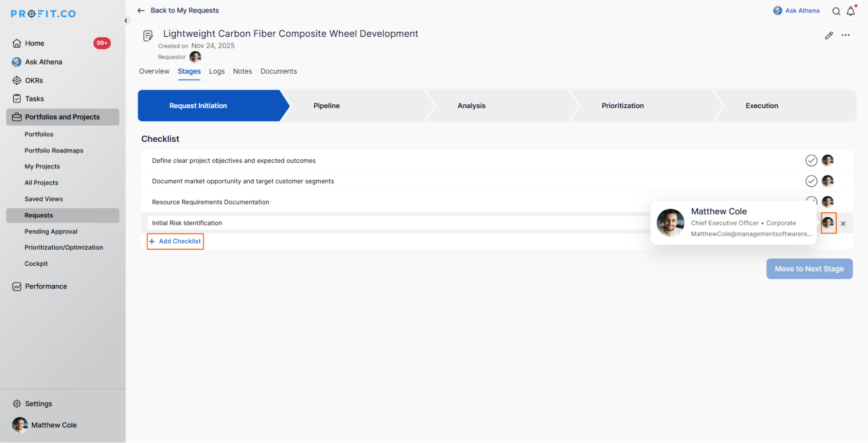Click the pencil edit icon for the request
Viewport: 868px width, 443px height.
pyautogui.click(x=828, y=36)
